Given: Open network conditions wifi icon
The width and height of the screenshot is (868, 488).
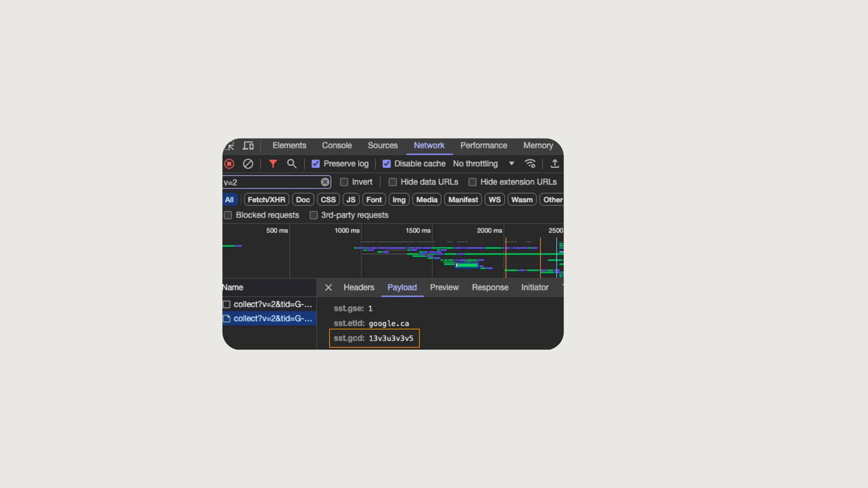Looking at the screenshot, I should 530,164.
